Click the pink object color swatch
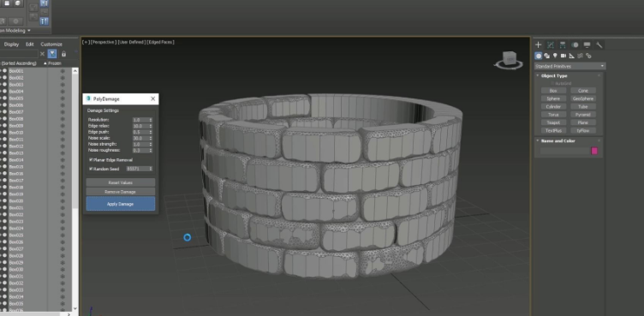This screenshot has width=644, height=316. [594, 152]
